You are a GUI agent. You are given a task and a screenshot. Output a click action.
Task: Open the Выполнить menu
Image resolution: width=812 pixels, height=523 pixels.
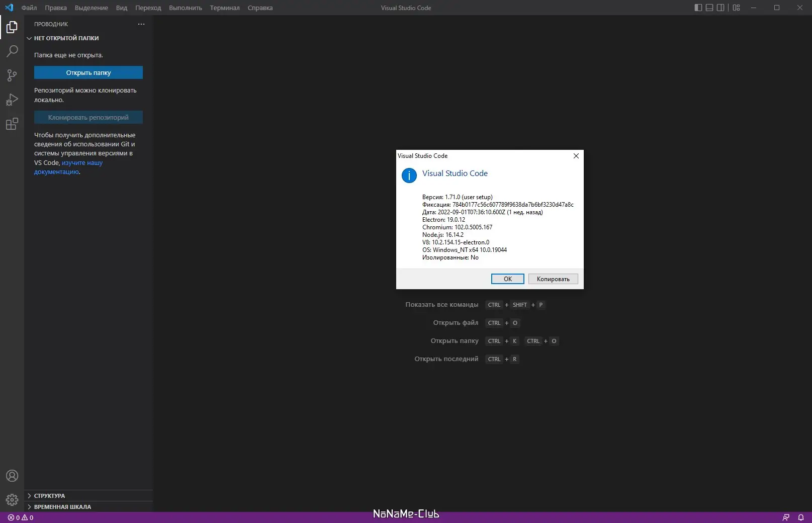186,8
